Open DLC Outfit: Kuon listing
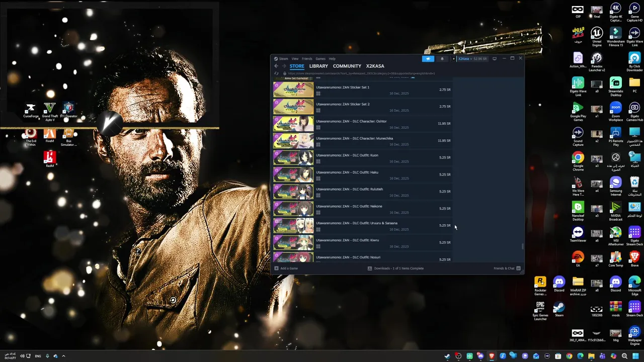The height and width of the screenshot is (362, 644). 362,158
